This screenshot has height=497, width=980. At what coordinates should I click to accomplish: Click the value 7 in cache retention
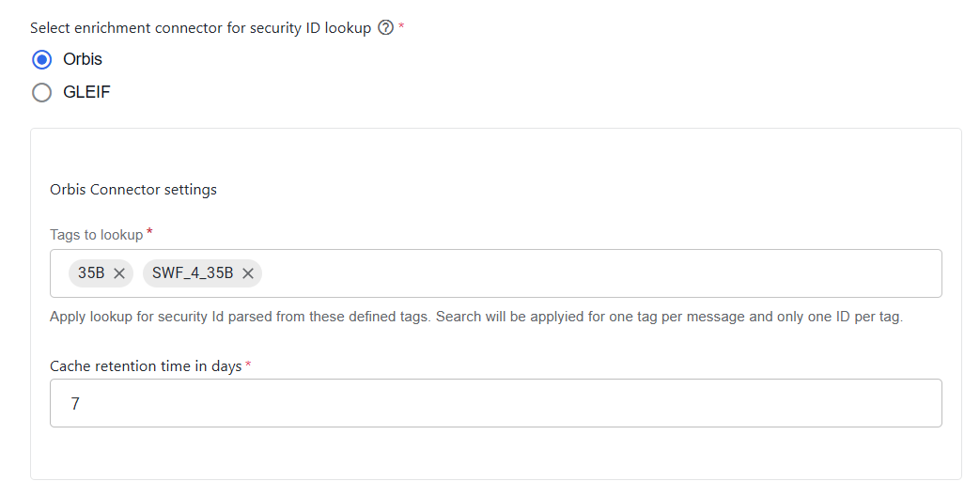coord(75,404)
